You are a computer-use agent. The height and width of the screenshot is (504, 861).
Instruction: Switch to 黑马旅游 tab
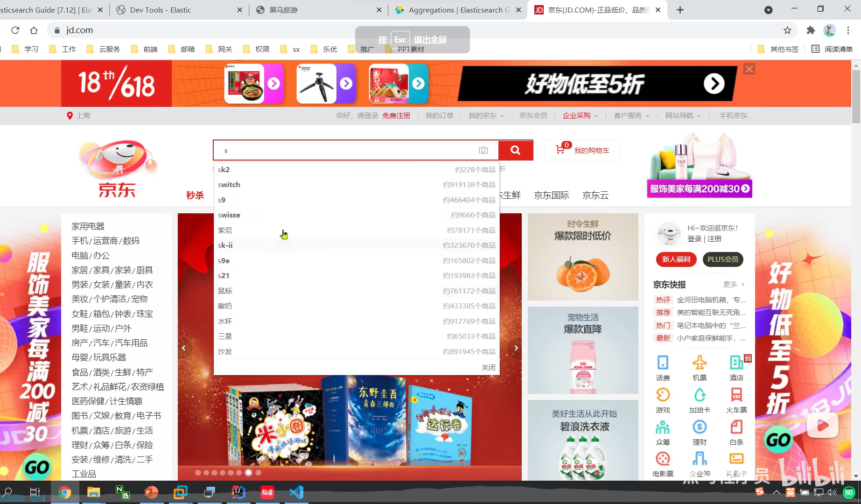(319, 10)
